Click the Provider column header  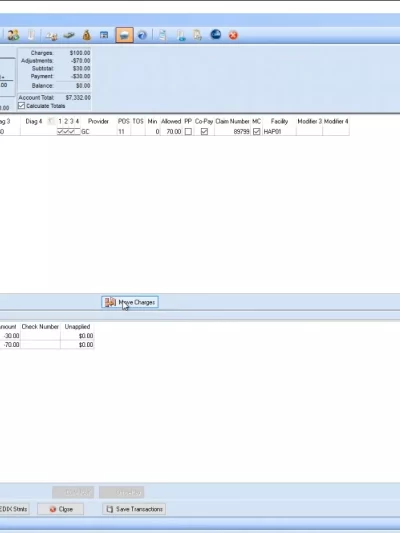[x=98, y=121]
